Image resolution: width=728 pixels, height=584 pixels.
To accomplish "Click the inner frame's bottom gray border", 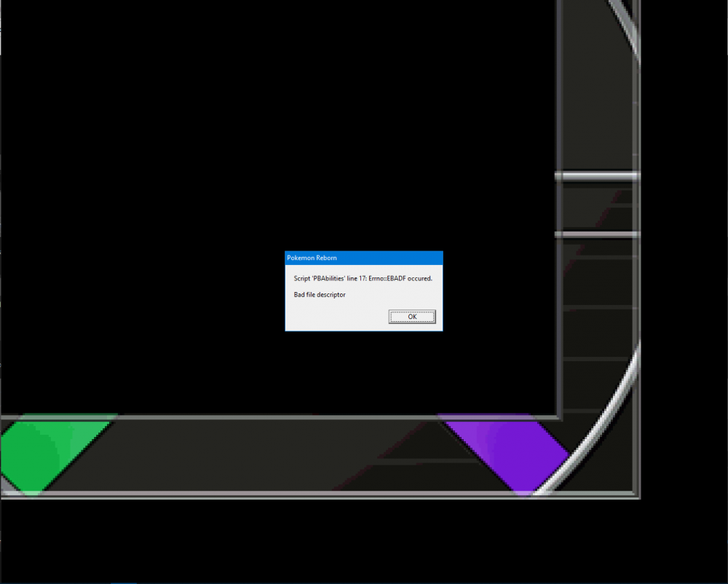I will (x=291, y=418).
